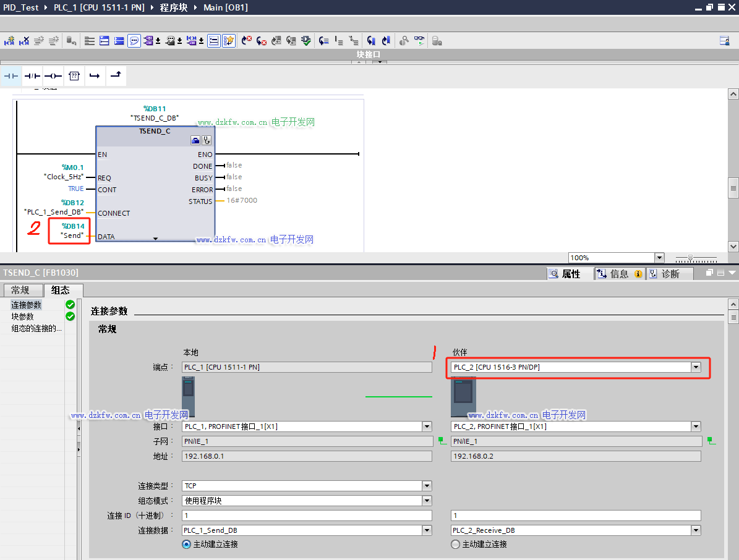Open the 100% zoom level dropdown
The width and height of the screenshot is (739, 560).
tap(659, 258)
